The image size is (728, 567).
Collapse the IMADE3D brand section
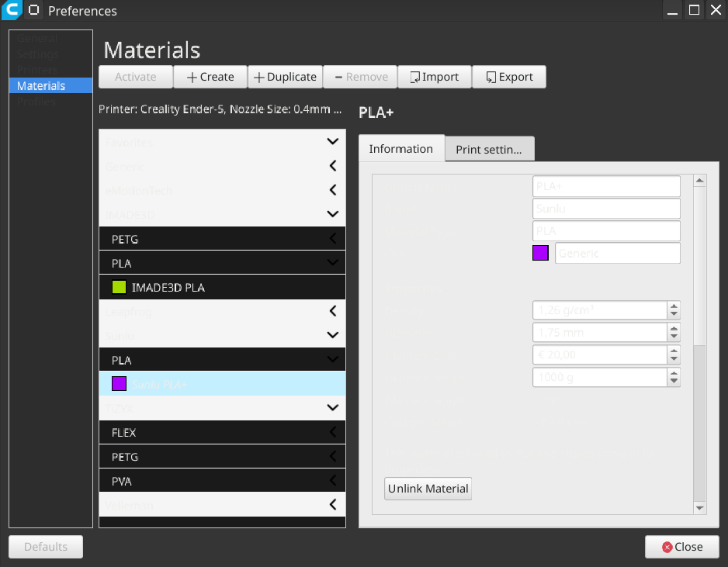pos(332,214)
